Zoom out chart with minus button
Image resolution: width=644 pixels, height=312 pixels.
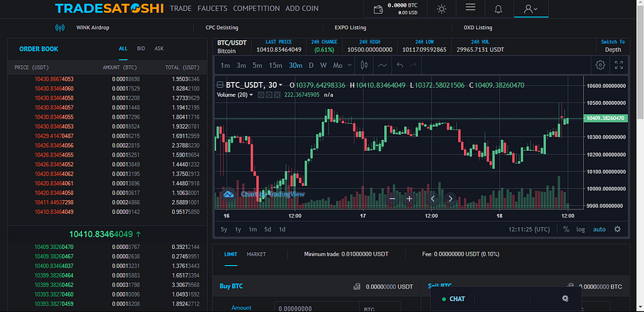pos(392,198)
